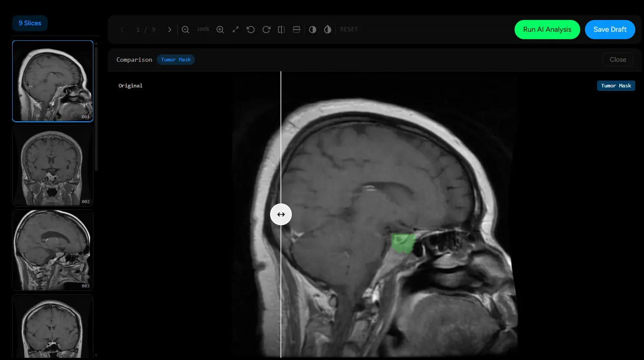644x360 pixels.
Task: Expand the viewer to fit screen
Action: (x=235, y=30)
